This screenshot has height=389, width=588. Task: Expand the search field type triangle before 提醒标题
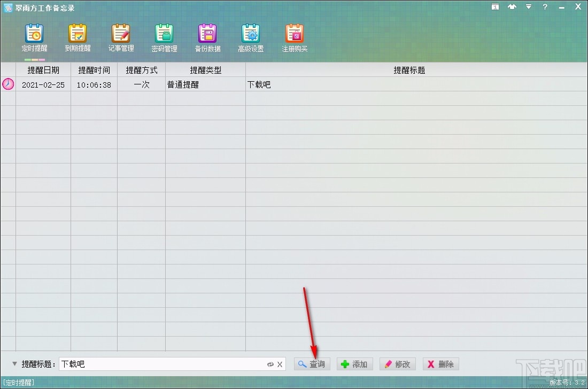14,363
